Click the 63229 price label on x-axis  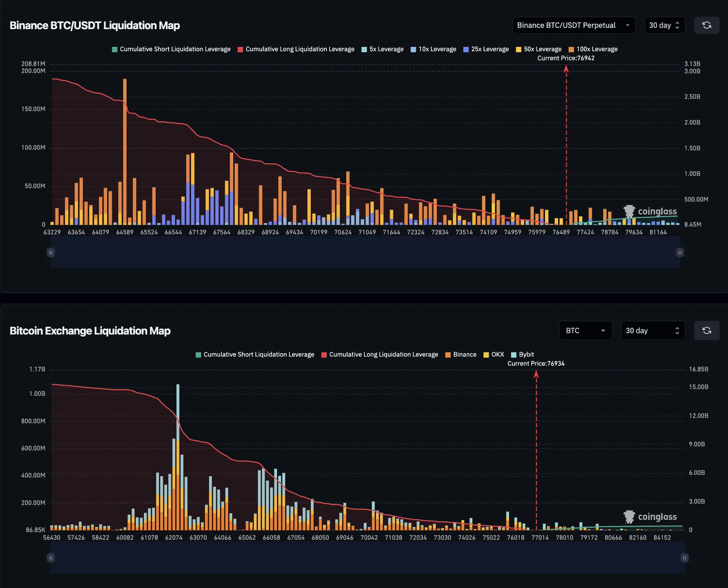52,232
